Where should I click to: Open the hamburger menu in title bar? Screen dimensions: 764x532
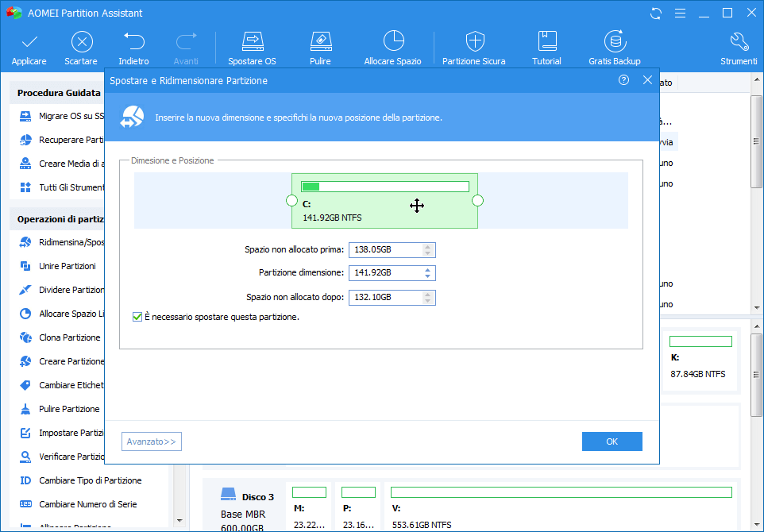pos(680,13)
